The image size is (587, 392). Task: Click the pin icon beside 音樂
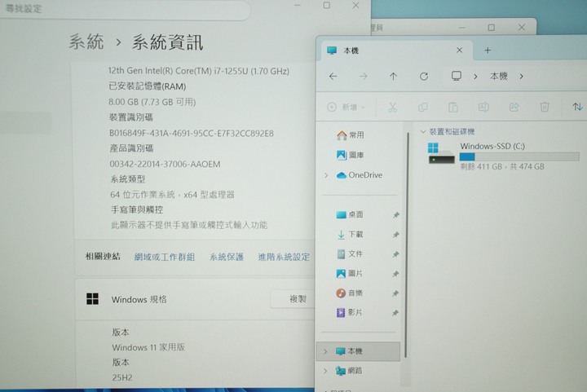395,293
